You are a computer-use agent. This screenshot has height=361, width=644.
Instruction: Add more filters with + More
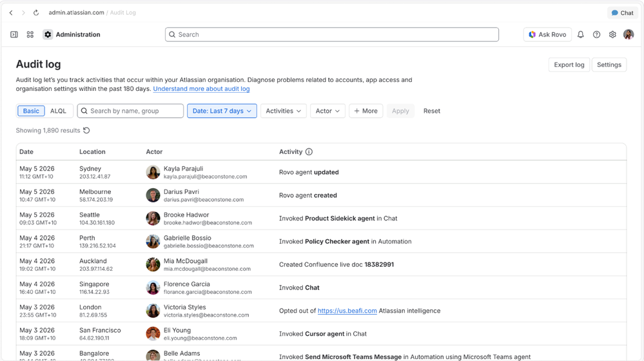point(366,111)
